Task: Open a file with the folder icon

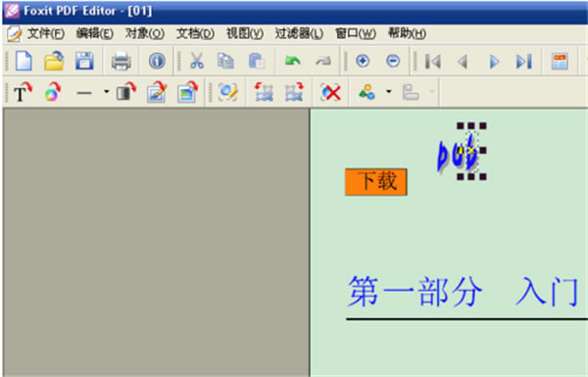Action: click(x=54, y=61)
